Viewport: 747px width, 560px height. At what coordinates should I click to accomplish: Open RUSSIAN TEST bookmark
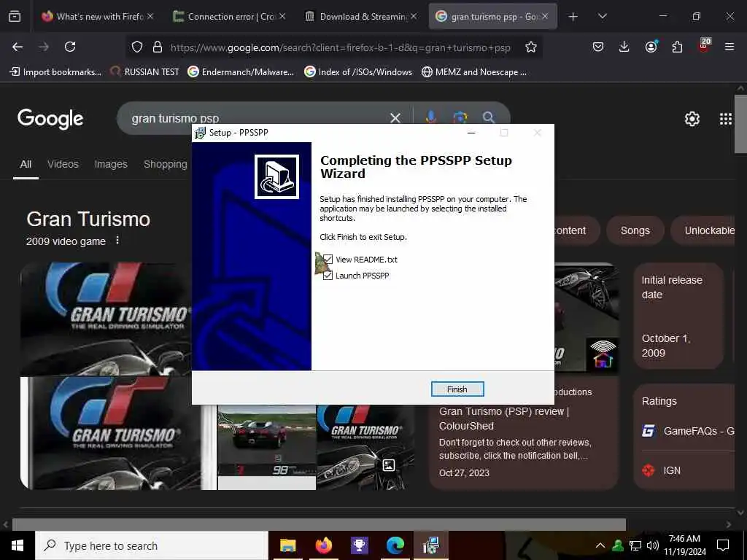tap(145, 72)
